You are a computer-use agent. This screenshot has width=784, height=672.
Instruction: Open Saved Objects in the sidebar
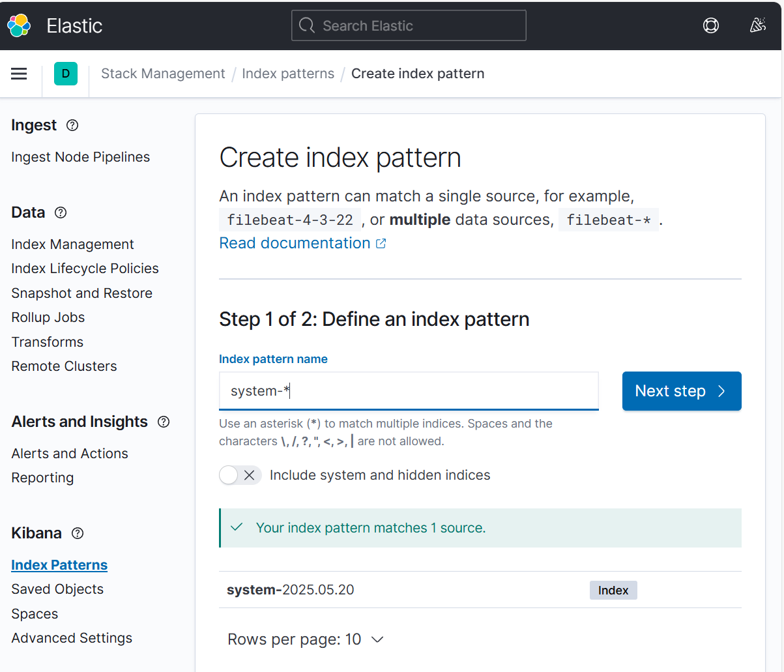[x=57, y=589]
